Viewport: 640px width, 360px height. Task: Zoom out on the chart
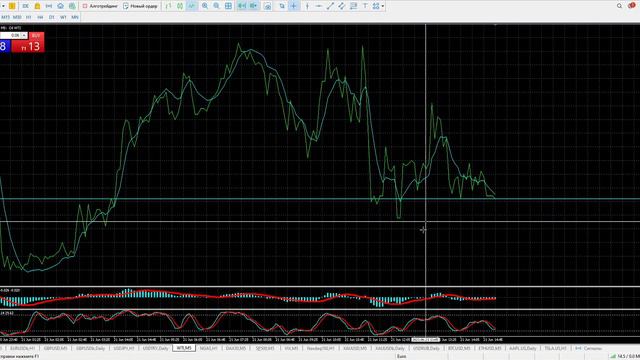pyautogui.click(x=216, y=6)
